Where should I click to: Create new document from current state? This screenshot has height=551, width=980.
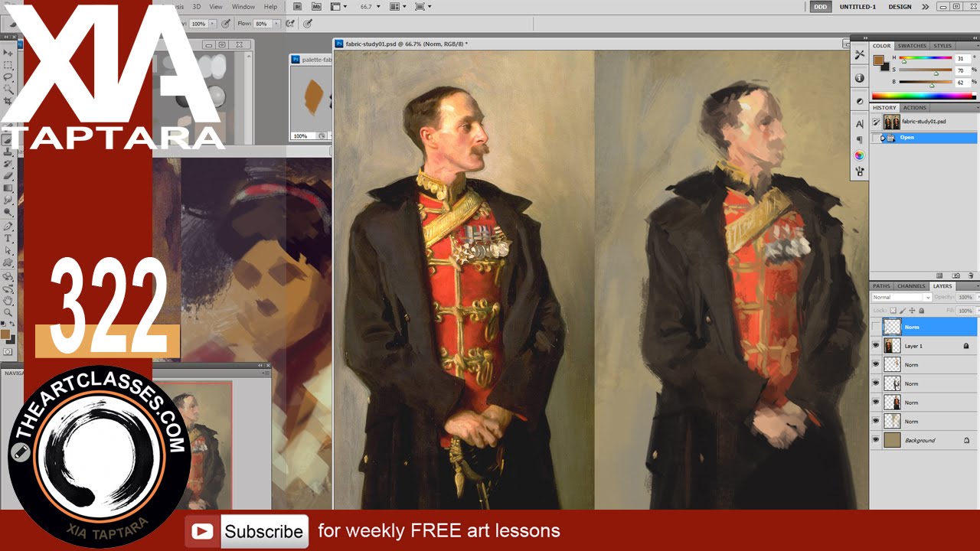point(939,275)
